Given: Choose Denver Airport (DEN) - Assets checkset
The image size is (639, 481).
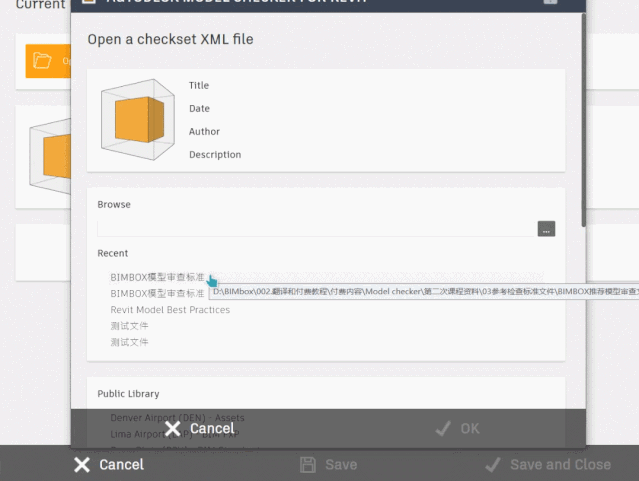Looking at the screenshot, I should click(177, 417).
